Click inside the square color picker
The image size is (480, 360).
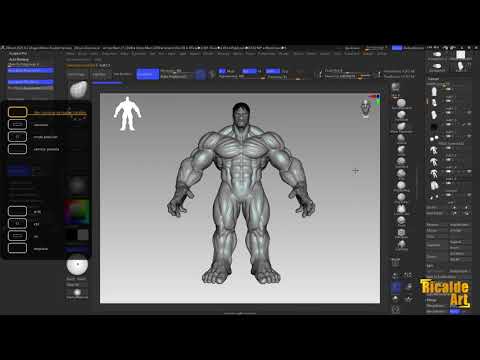pos(77,212)
